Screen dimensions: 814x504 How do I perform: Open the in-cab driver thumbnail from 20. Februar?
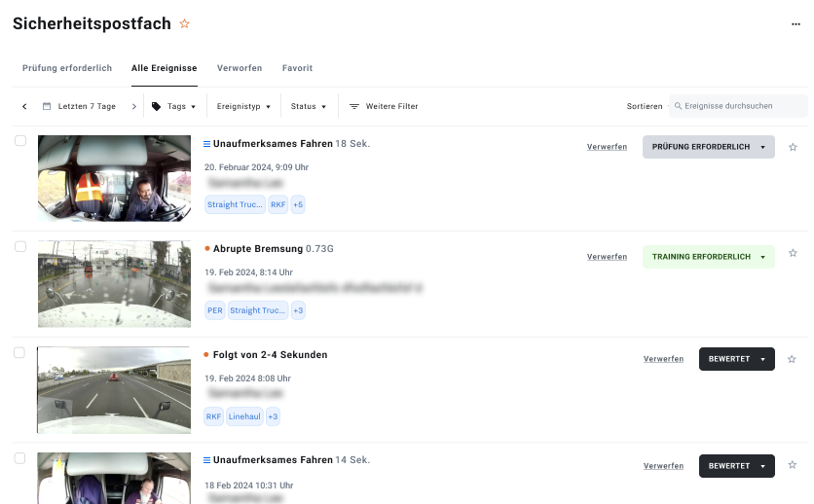tap(114, 178)
